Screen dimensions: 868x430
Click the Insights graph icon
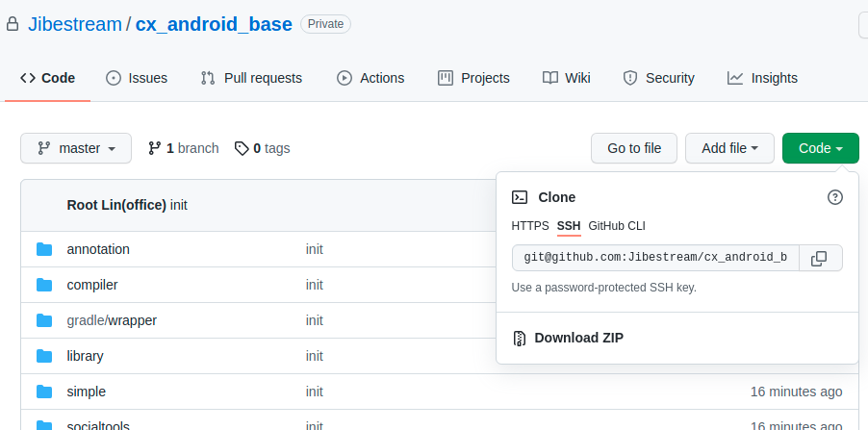pyautogui.click(x=735, y=78)
